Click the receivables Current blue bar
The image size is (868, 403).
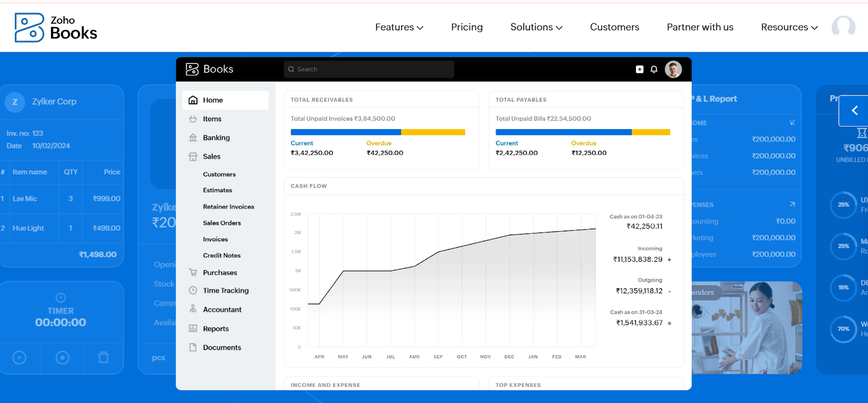point(346,132)
